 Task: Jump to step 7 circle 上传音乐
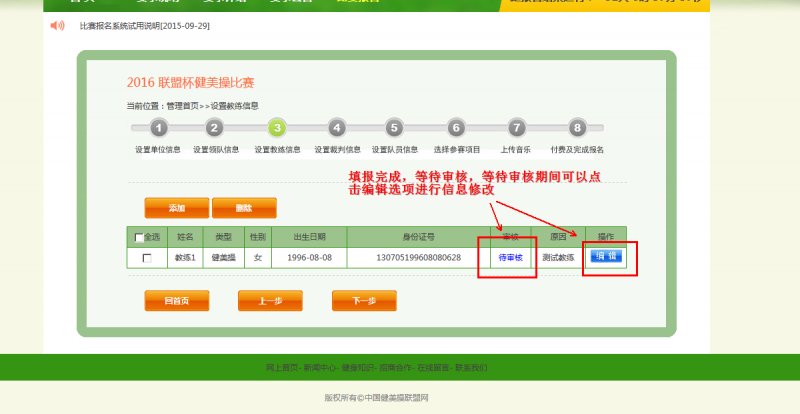[x=516, y=128]
